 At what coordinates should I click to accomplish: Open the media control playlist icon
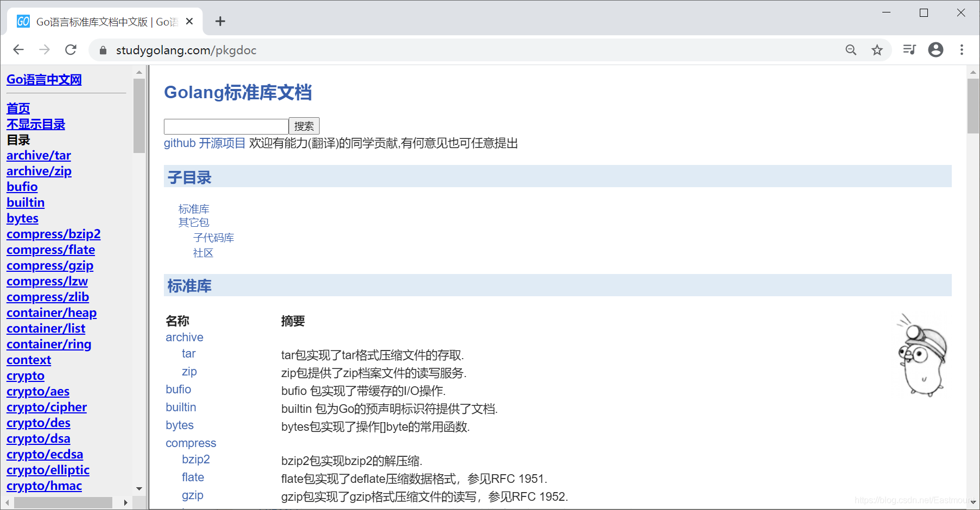pyautogui.click(x=909, y=50)
